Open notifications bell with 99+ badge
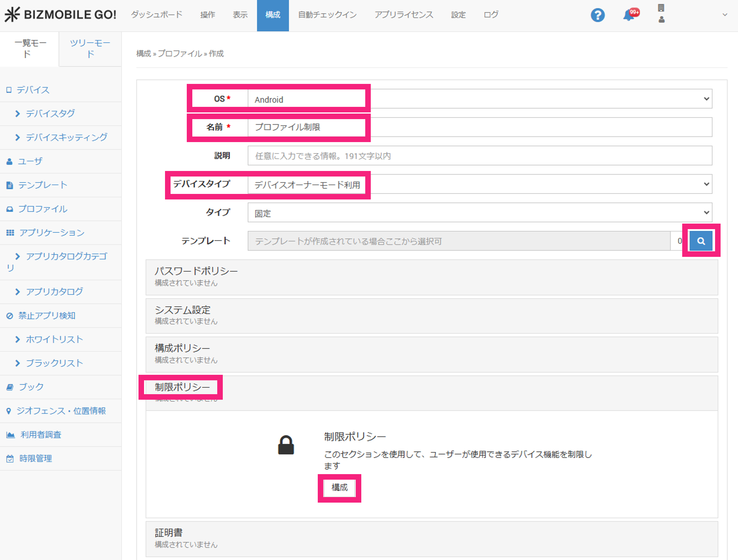The image size is (738, 560). point(628,15)
